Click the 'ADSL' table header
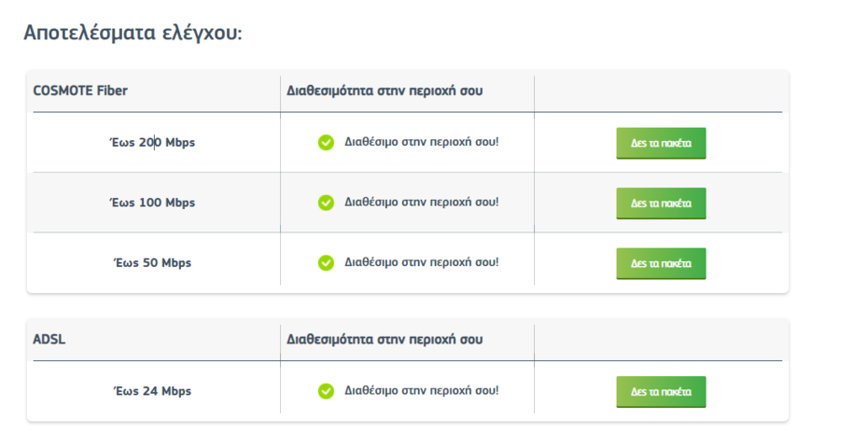 (x=49, y=339)
